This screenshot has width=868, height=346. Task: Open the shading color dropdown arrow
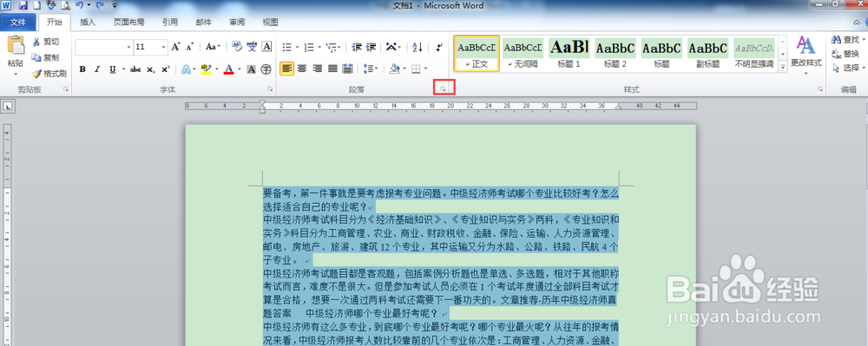(x=404, y=69)
